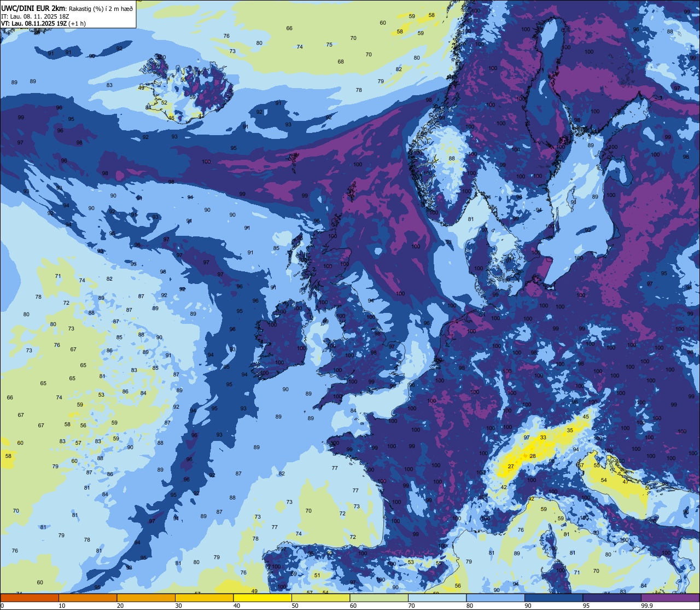Click humidity value '35' in the Alps
The height and width of the screenshot is (610, 700).
(x=570, y=430)
